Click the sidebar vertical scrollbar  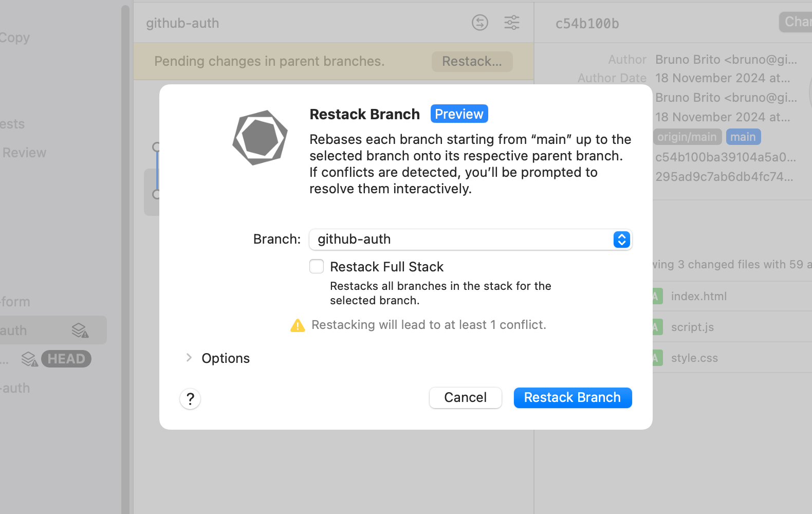click(125, 257)
